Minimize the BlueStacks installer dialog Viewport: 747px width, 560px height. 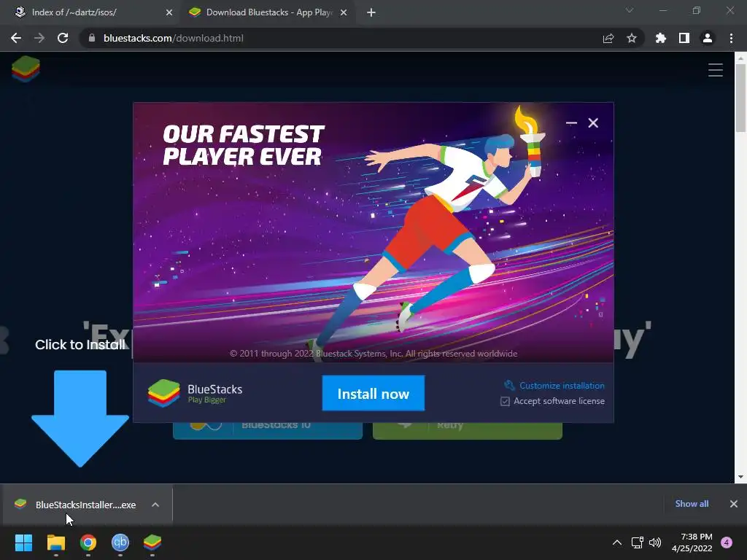pos(571,122)
